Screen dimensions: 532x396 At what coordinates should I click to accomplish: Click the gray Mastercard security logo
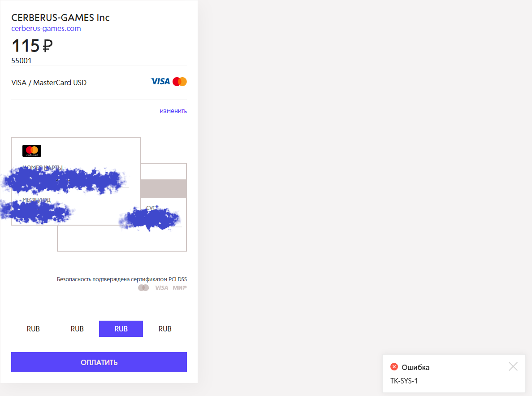pyautogui.click(x=143, y=287)
